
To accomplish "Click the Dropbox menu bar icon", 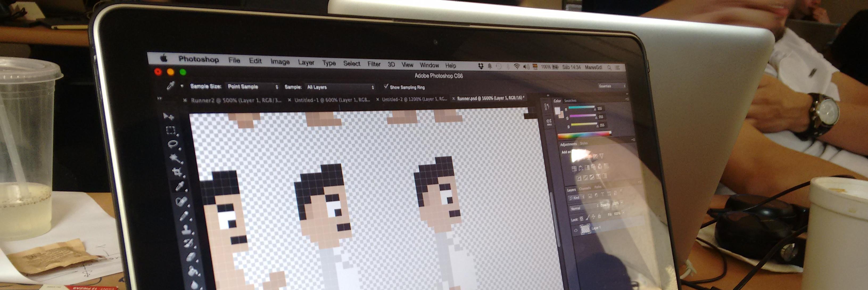I will pyautogui.click(x=481, y=66).
